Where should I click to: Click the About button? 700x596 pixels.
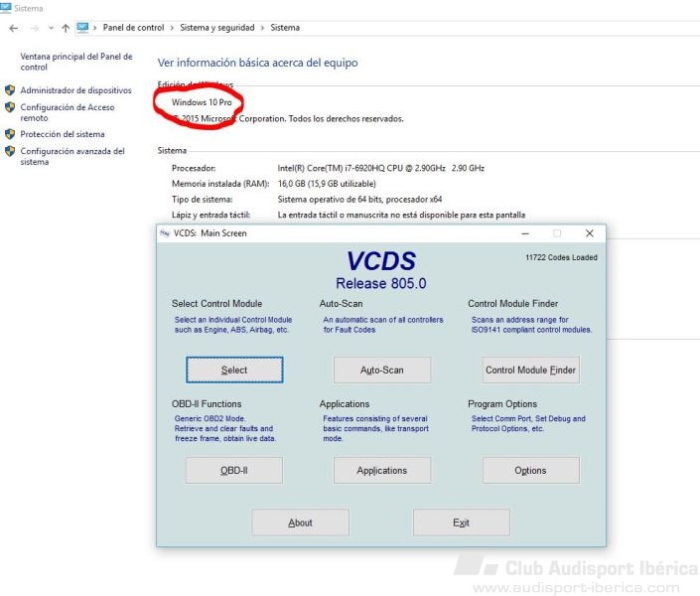301,522
